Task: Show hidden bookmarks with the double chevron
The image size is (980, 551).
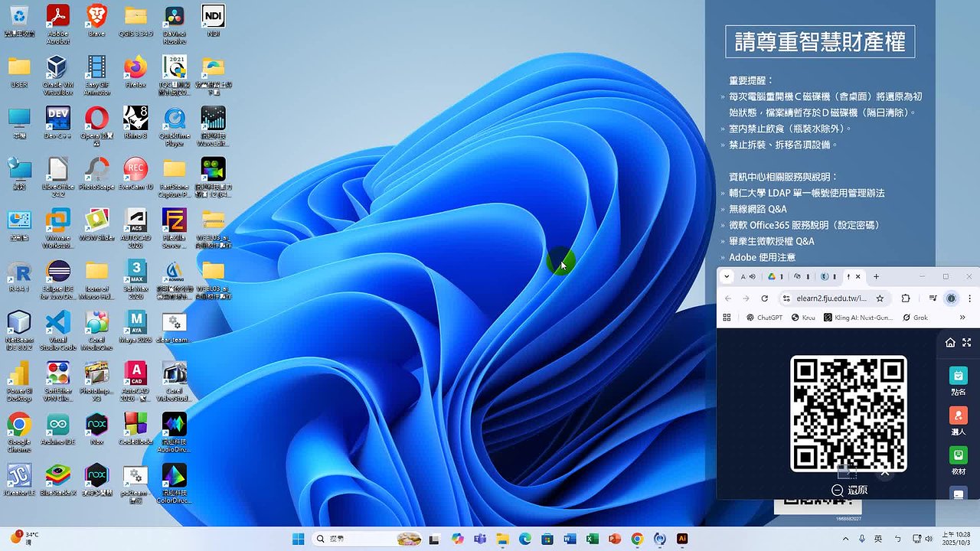Action: (962, 318)
